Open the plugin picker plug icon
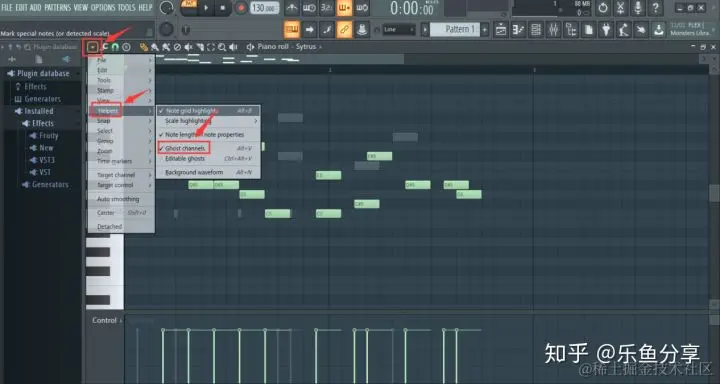The width and height of the screenshot is (720, 384). 606,30
